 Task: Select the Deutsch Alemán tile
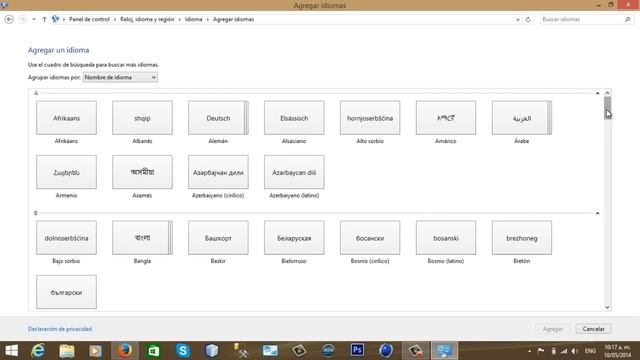pos(218,118)
